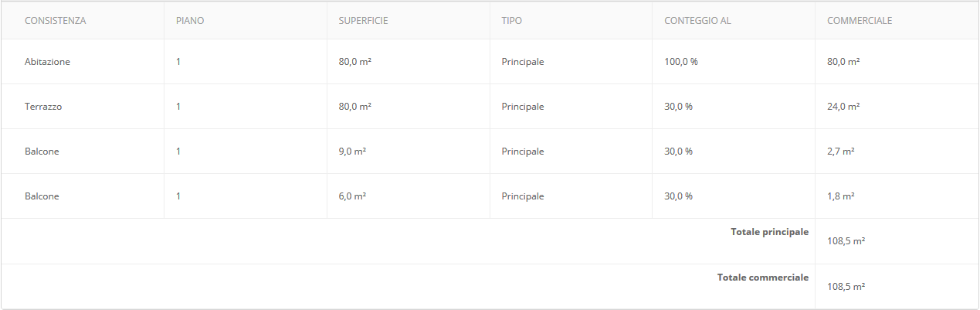Viewport: 980px width, 310px height.
Task: Click the Totale commerciale label
Action: tap(763, 277)
